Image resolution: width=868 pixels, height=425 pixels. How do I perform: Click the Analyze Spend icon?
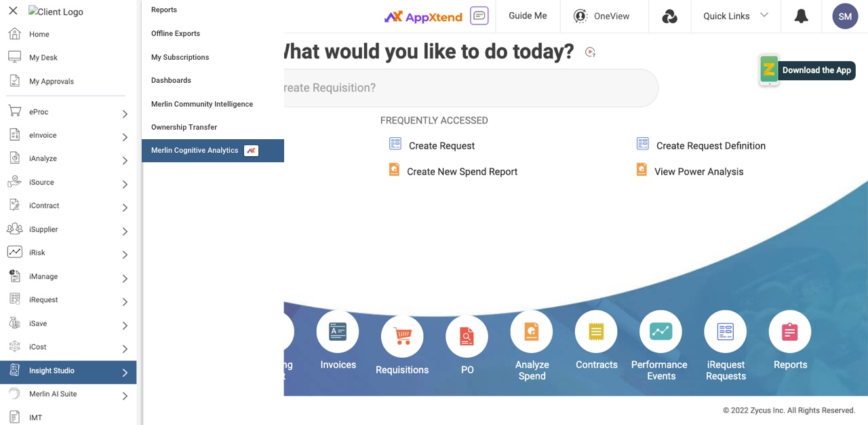pyautogui.click(x=532, y=332)
